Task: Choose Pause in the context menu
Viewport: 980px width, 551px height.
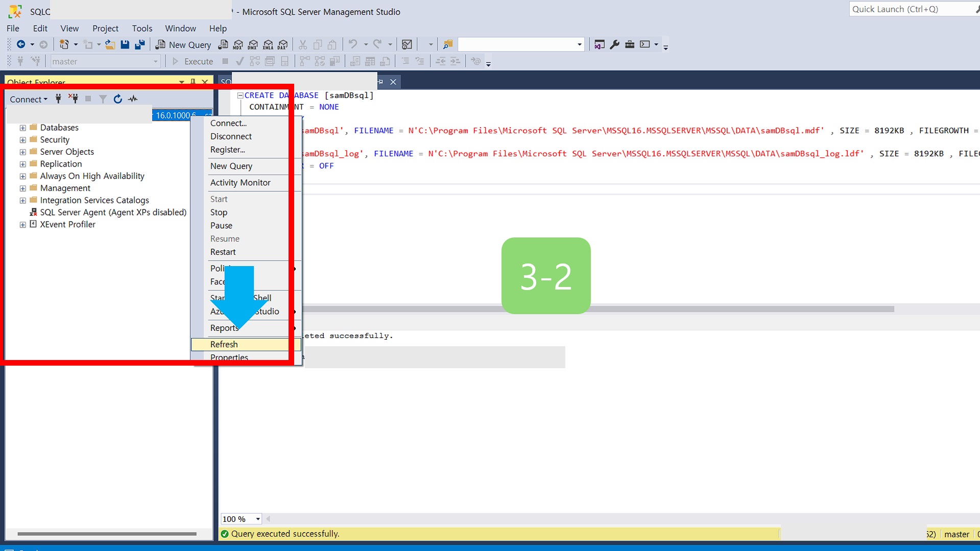Action: coord(246,225)
